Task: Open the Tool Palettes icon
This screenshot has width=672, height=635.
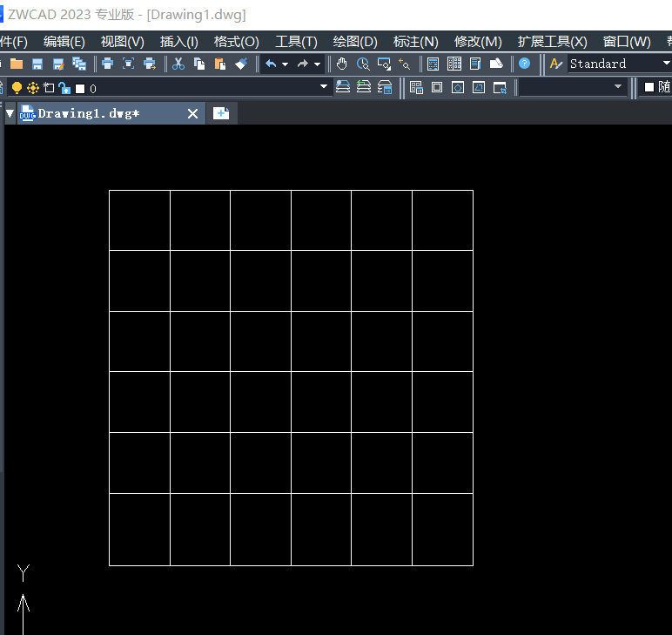Action: coord(475,64)
